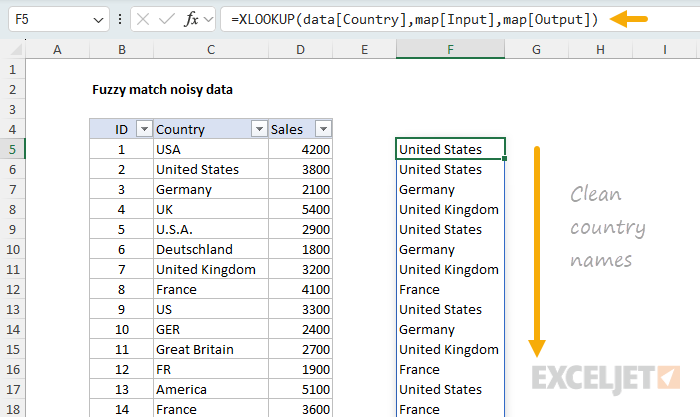
Task: Open the Sales column filter dropdown
Action: (323, 129)
